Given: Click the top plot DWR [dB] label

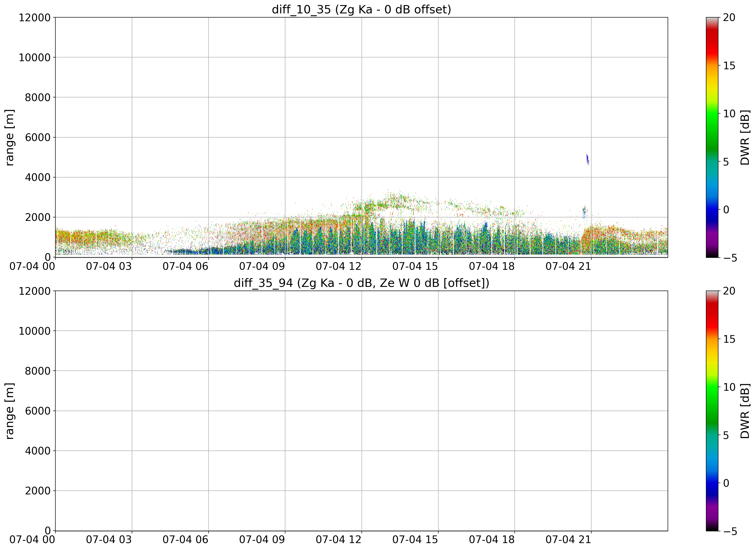Looking at the screenshot, I should pyautogui.click(x=745, y=137).
